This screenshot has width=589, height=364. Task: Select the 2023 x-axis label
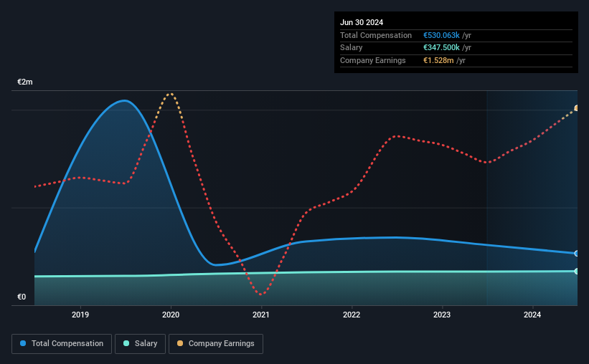click(442, 315)
